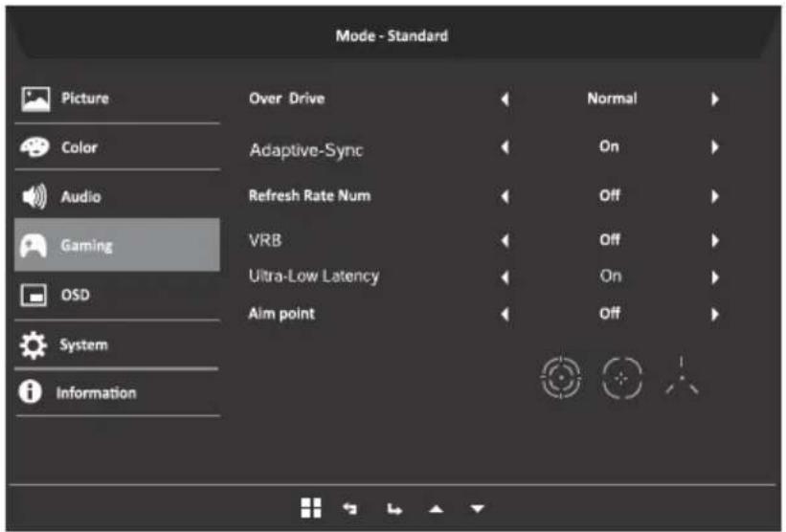Click the up triangle navigation icon at bottom
The height and width of the screenshot is (532, 786).
(437, 509)
